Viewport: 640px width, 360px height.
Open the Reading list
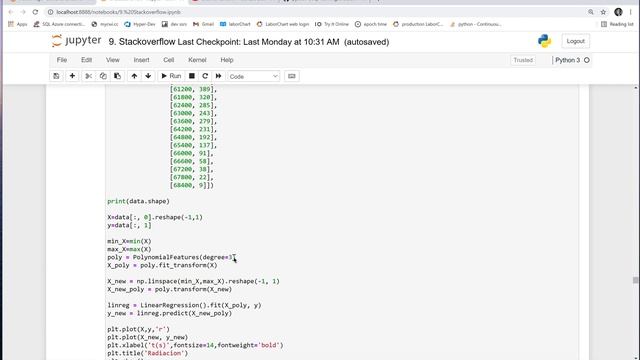617,24
